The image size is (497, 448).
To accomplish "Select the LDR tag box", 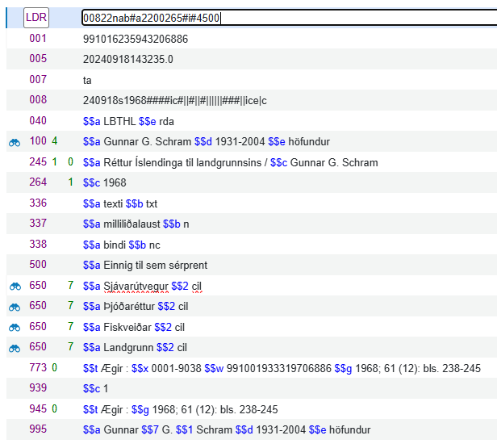I will 36,18.
